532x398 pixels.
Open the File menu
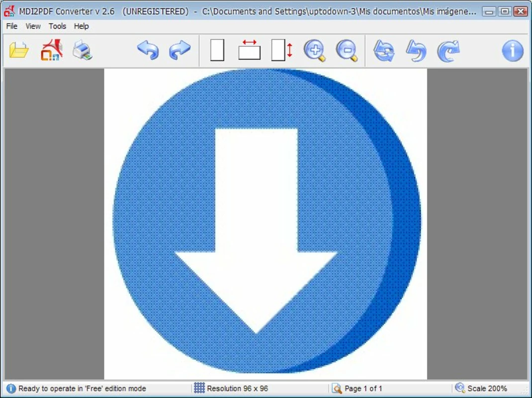point(12,26)
